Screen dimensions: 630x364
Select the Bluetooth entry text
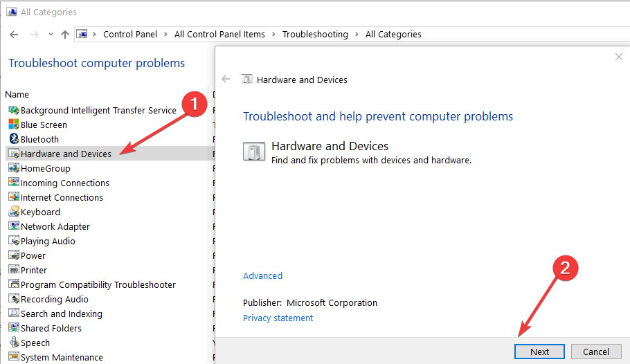[x=39, y=139]
